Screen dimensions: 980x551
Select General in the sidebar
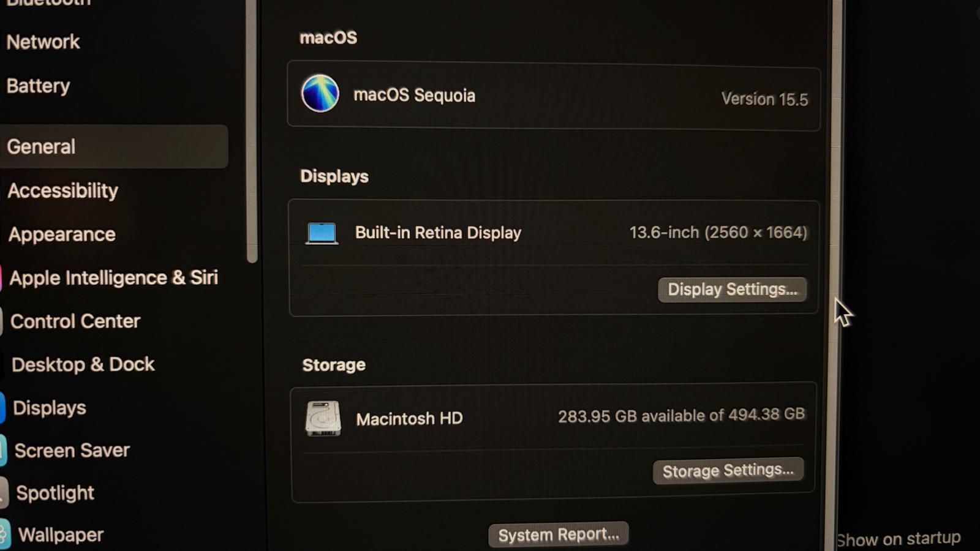(x=114, y=146)
